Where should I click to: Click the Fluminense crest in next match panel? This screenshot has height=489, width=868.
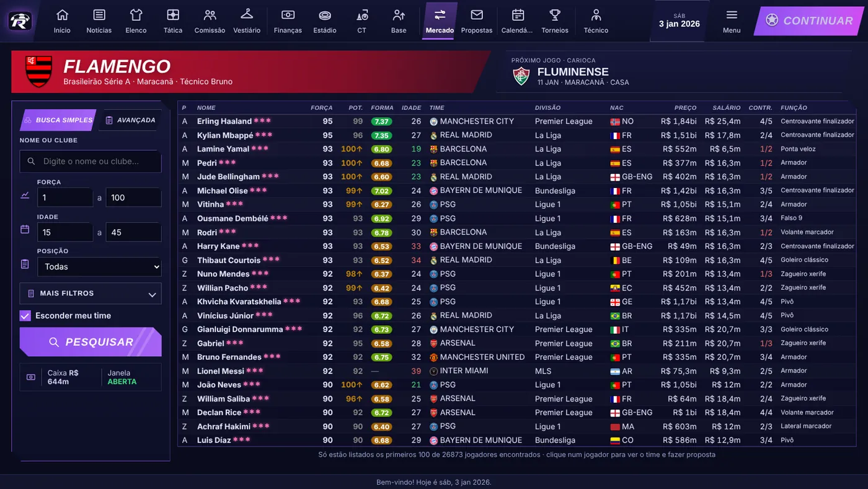[521, 76]
